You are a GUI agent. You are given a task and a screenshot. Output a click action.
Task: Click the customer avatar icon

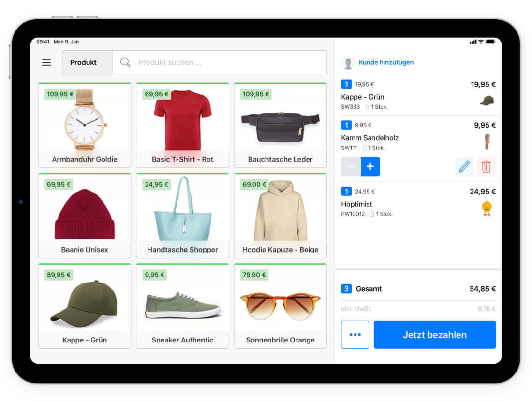[348, 63]
